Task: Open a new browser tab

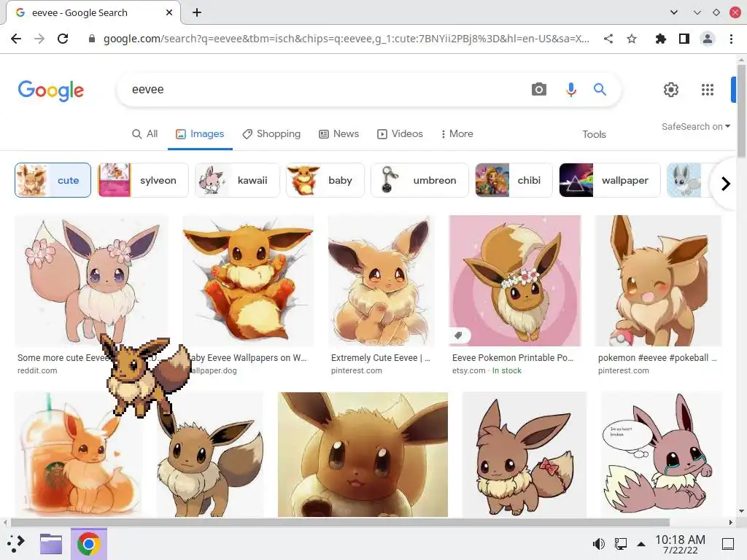Action: click(197, 12)
